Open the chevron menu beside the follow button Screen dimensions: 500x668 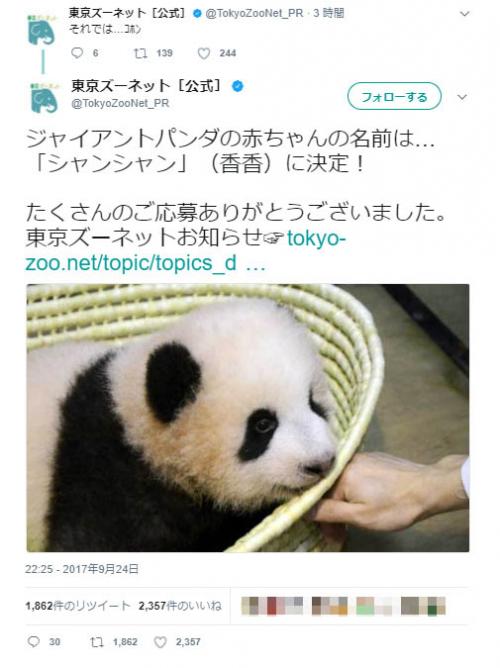(x=462, y=97)
